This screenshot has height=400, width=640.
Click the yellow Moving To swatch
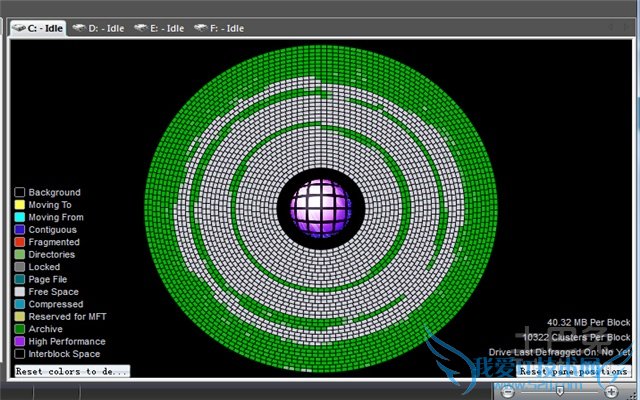[19, 205]
